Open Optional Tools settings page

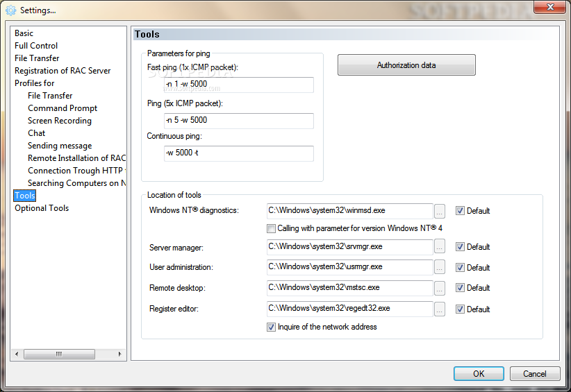pyautogui.click(x=42, y=208)
